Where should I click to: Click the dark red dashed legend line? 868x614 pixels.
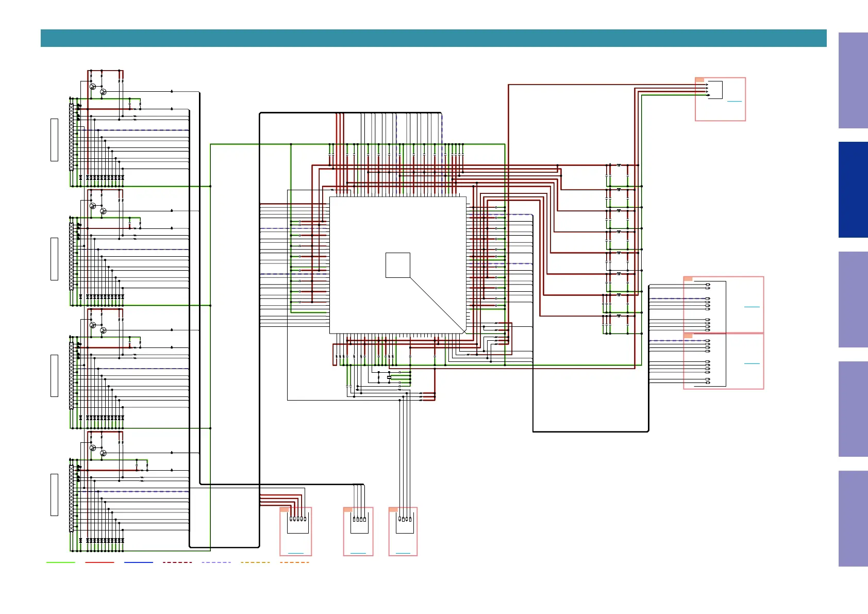click(x=177, y=562)
